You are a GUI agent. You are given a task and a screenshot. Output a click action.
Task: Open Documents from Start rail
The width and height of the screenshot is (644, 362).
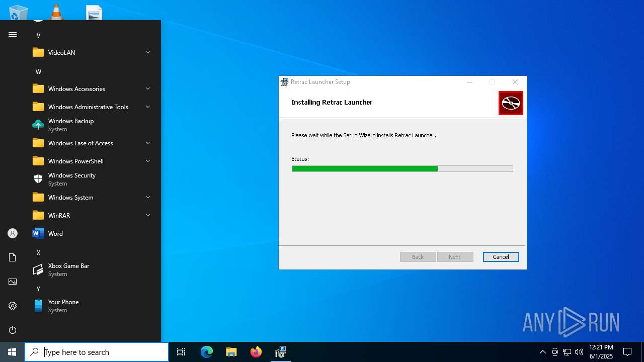pos(13,257)
